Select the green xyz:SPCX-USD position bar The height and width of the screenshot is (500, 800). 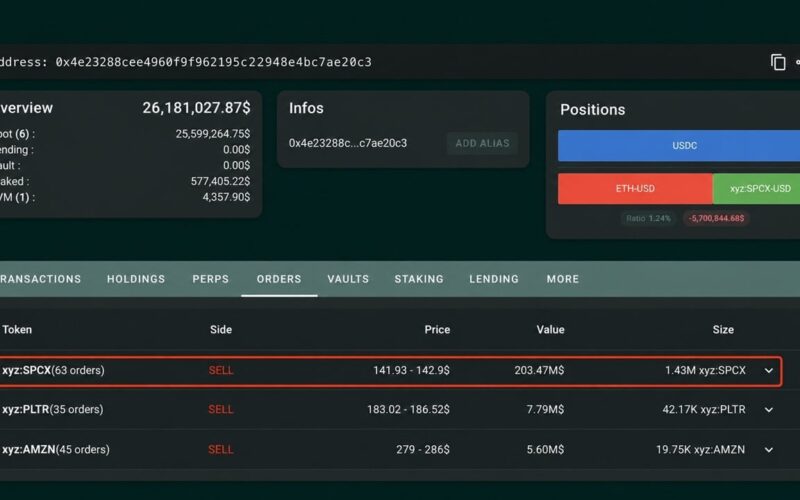(757, 189)
